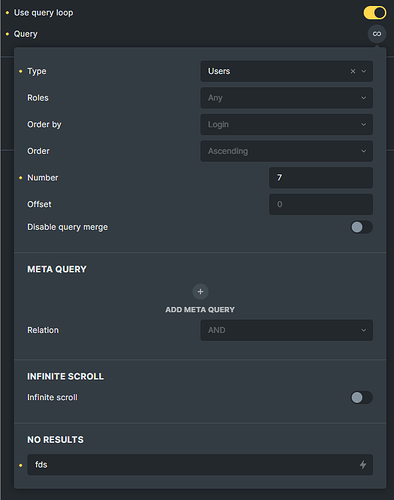Click the NO RESULTS heading
The height and width of the screenshot is (500, 394).
(x=55, y=440)
